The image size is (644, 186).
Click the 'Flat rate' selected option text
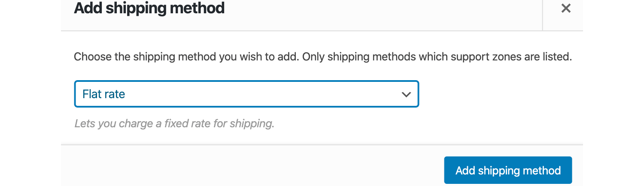tap(104, 94)
